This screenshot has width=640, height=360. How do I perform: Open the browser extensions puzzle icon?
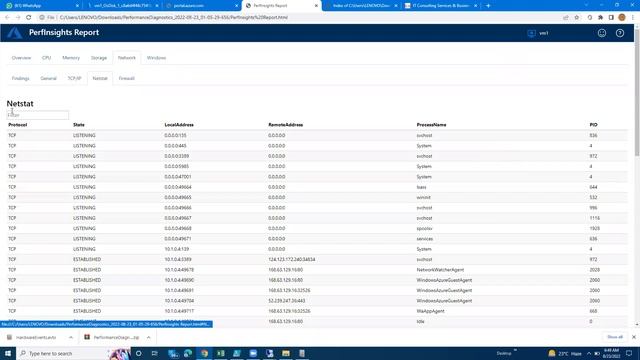point(600,18)
